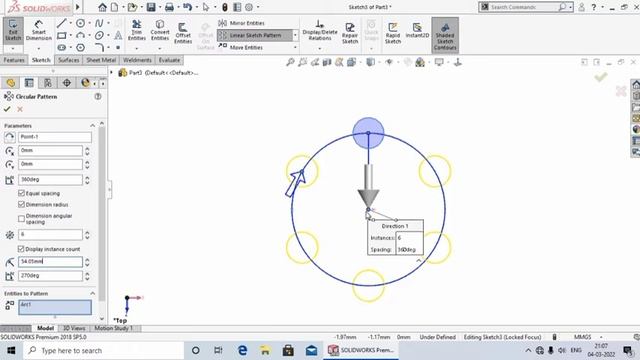Select the Line sketch tool

point(61,23)
